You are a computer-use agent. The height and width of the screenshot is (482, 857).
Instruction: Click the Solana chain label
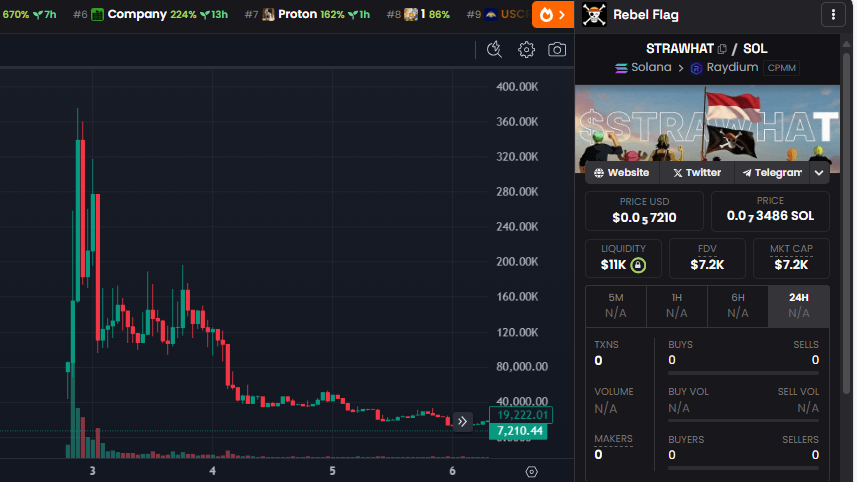click(x=651, y=67)
